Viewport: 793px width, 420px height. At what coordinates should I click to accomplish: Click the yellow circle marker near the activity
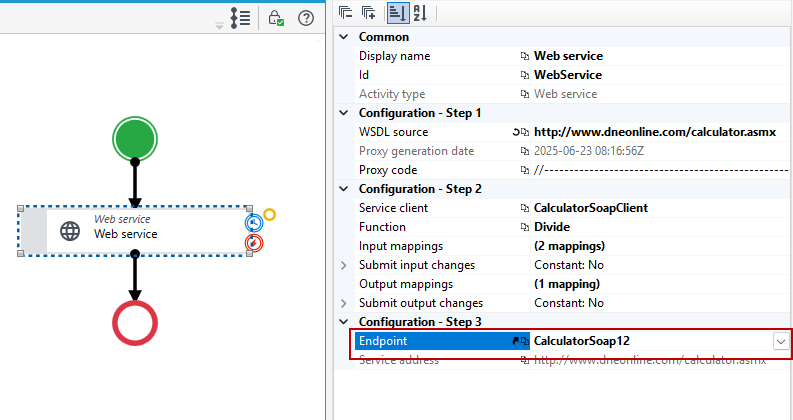[x=270, y=215]
